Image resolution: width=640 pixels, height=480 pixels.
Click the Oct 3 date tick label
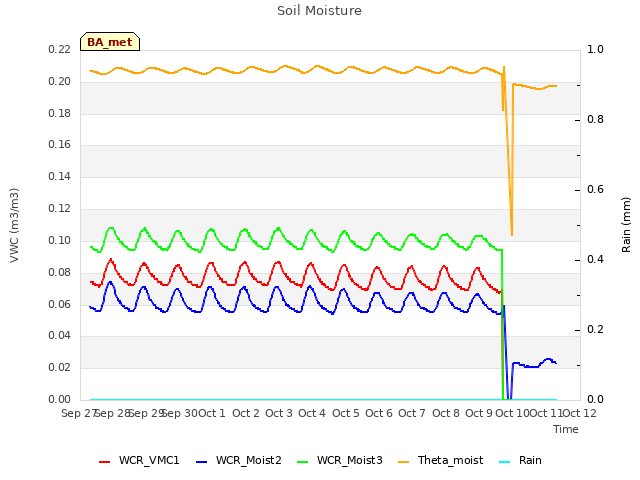click(279, 413)
